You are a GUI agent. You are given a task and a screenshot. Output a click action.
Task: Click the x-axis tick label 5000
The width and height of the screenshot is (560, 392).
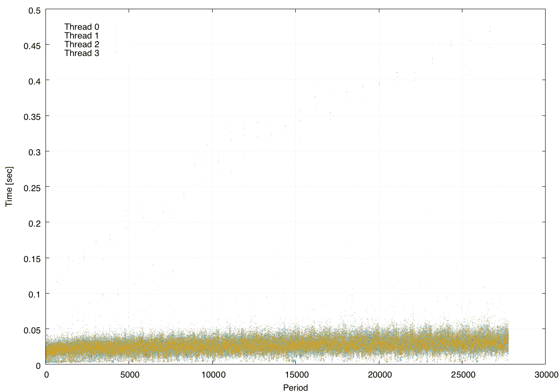129,374
